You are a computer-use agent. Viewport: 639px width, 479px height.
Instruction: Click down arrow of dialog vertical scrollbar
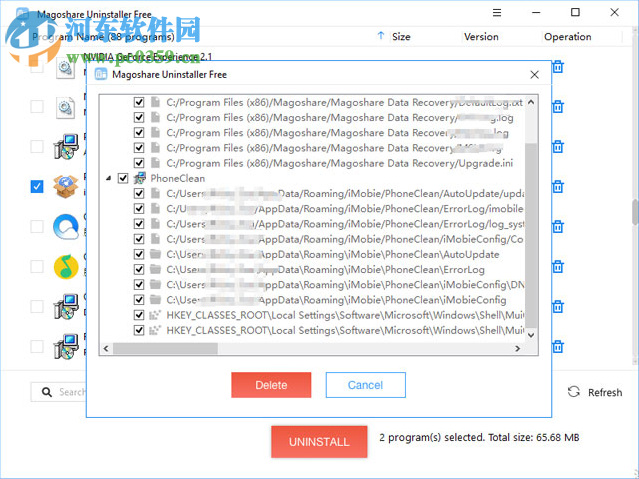click(531, 335)
